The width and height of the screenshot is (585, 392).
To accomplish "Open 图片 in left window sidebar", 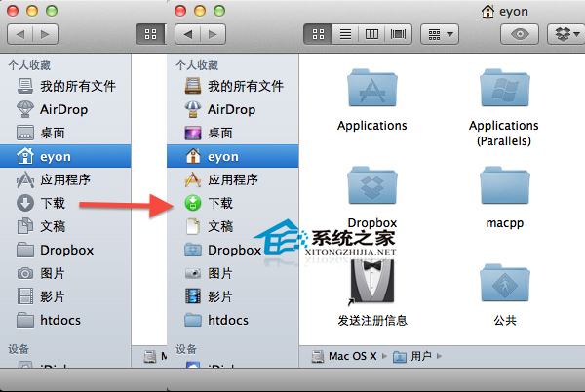I will pyautogui.click(x=65, y=273).
